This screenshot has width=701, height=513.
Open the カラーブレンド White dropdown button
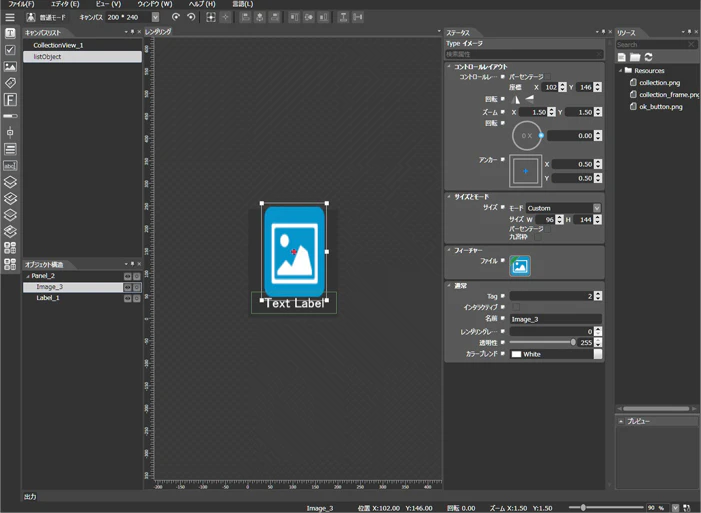pyautogui.click(x=598, y=354)
